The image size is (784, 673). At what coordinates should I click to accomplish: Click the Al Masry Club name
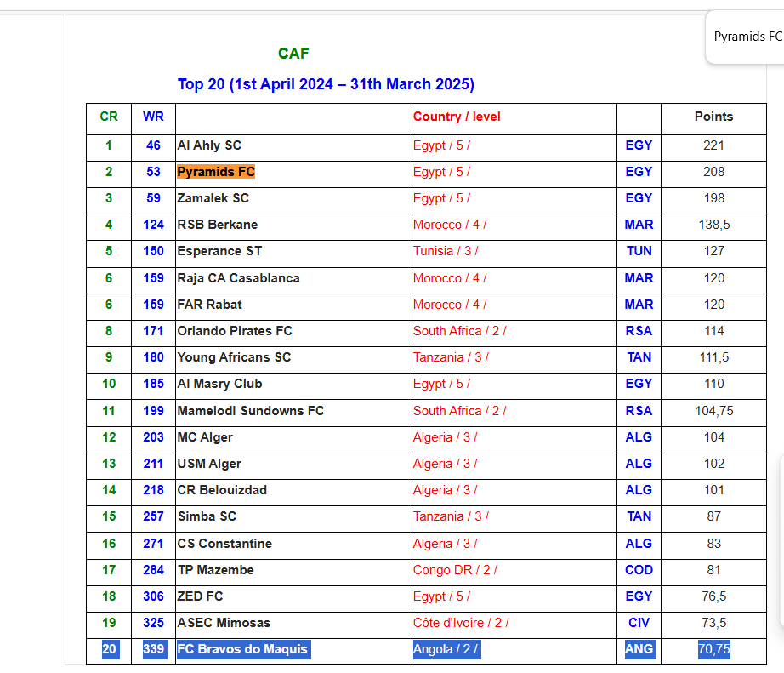pos(219,384)
